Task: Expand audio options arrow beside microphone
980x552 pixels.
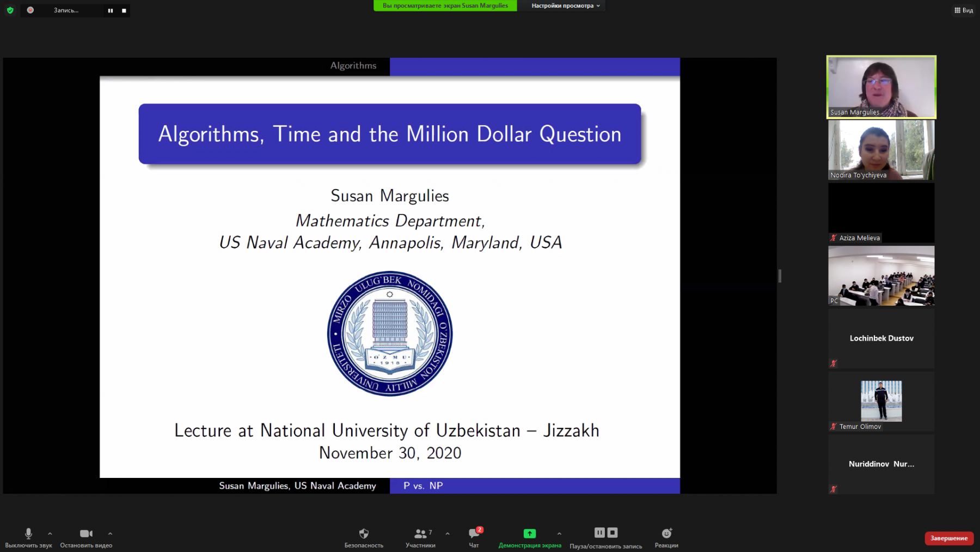Action: [50, 534]
